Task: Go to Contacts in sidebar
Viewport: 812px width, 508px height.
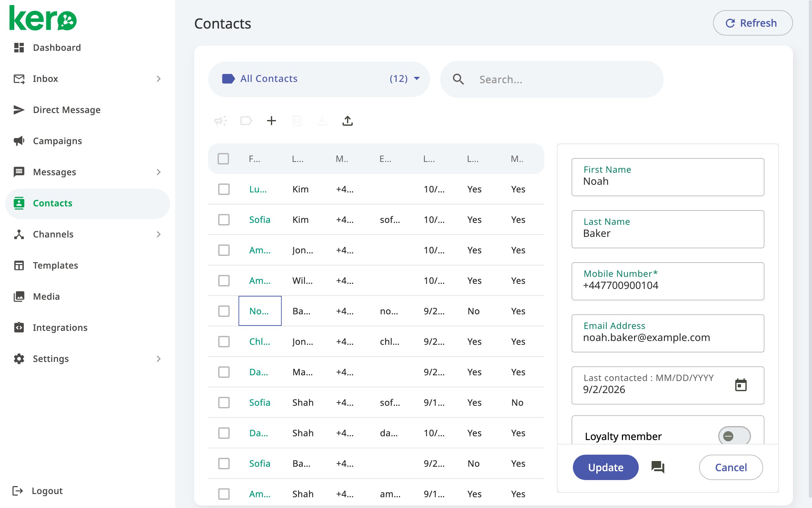Action: pyautogui.click(x=87, y=203)
